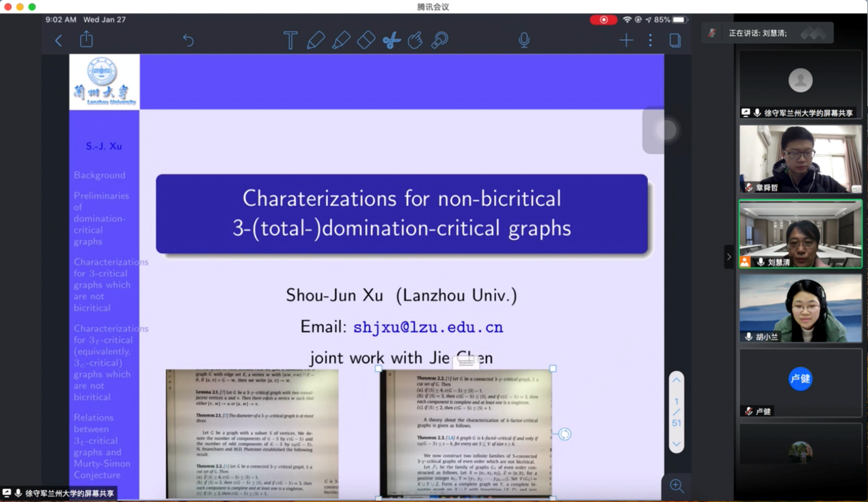The height and width of the screenshot is (502, 868).
Task: Select the Pencil drawing tool
Action: (x=316, y=40)
